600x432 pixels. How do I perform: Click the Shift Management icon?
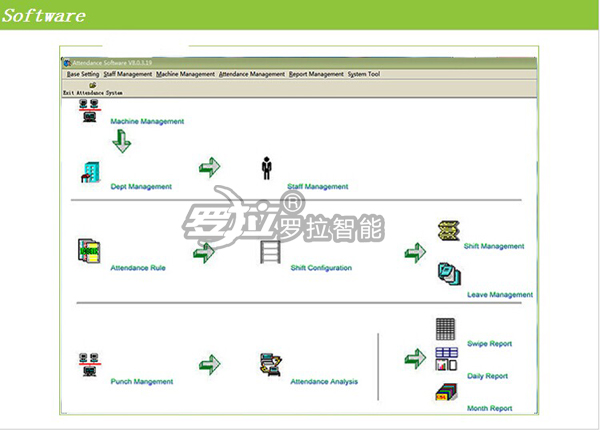(x=448, y=231)
